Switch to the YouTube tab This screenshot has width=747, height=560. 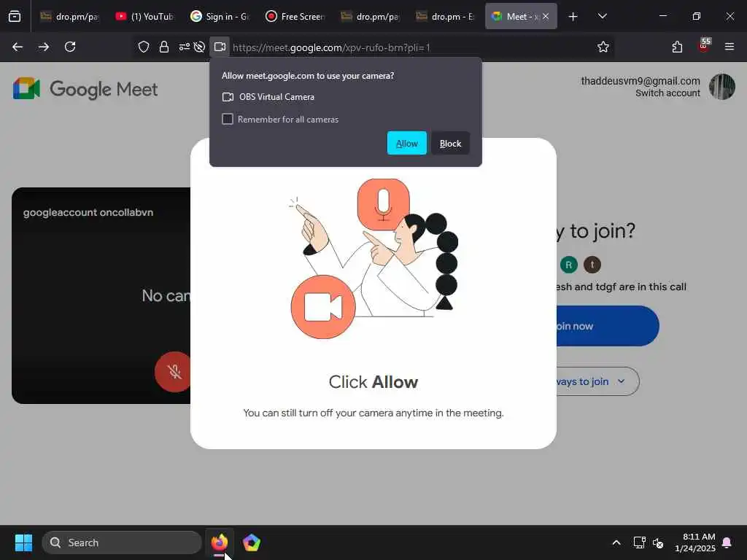click(x=145, y=16)
